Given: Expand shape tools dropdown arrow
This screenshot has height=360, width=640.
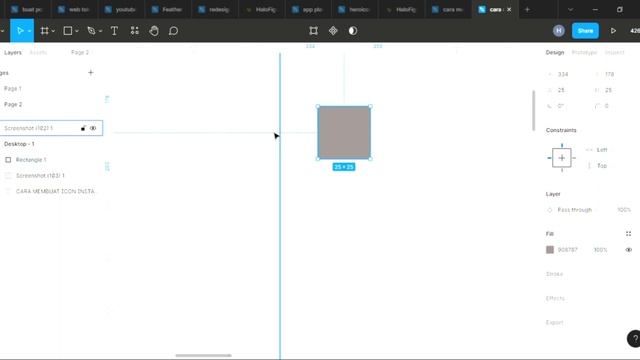Looking at the screenshot, I should click(x=77, y=31).
